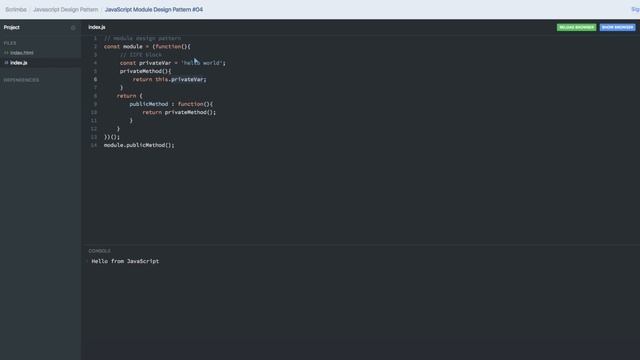Select the index.js file in sidebar
Viewport: 640px width, 360px height.
coord(19,63)
